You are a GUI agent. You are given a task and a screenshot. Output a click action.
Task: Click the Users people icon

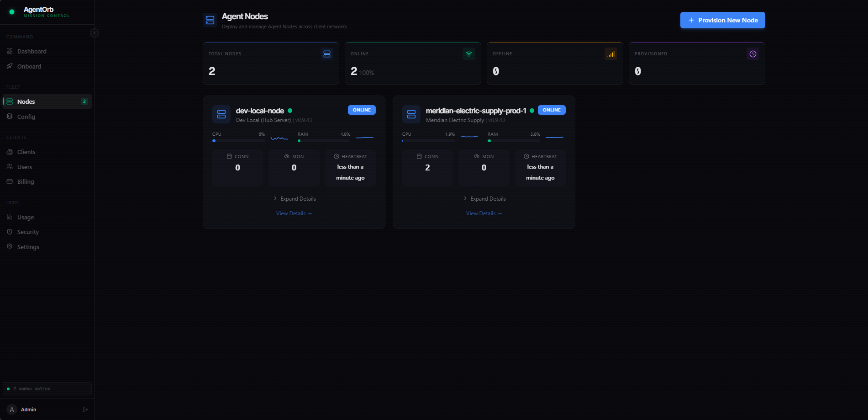click(x=10, y=166)
